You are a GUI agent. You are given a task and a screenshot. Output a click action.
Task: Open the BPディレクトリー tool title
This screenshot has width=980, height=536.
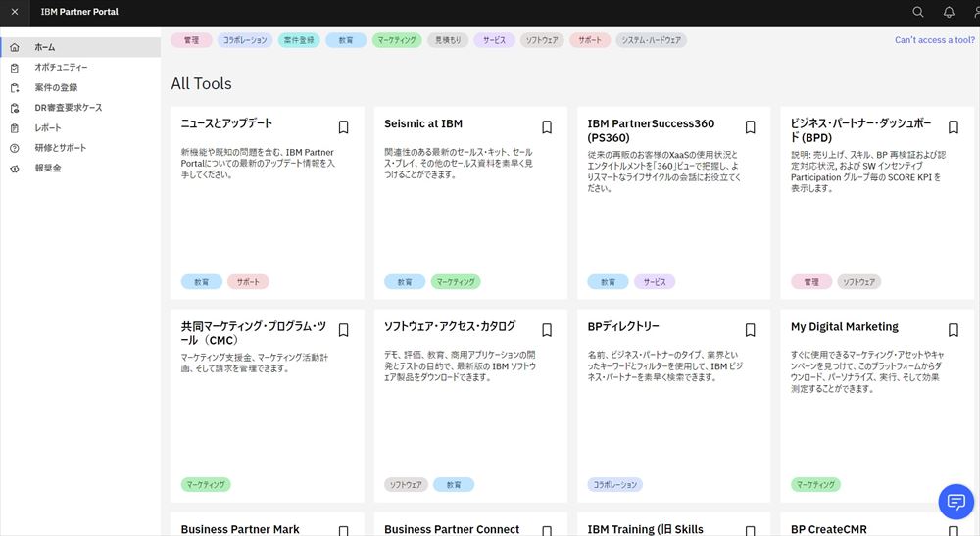pyautogui.click(x=623, y=326)
